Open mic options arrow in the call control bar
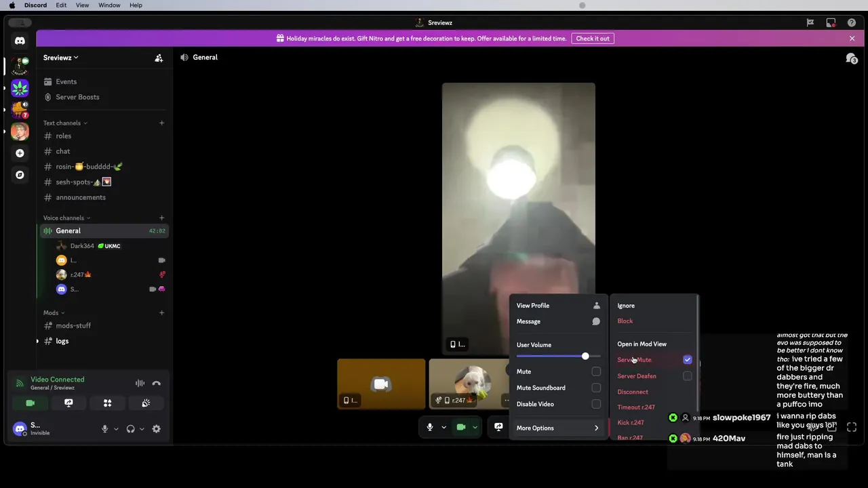868x488 pixels. (443, 427)
